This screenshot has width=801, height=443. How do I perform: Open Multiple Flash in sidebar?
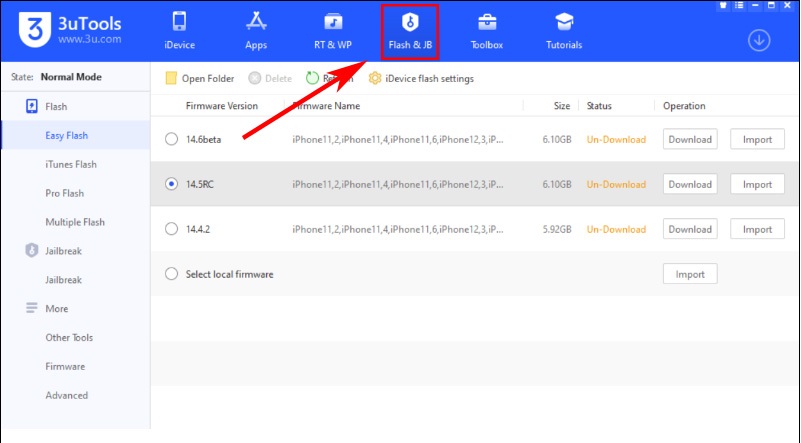click(76, 222)
